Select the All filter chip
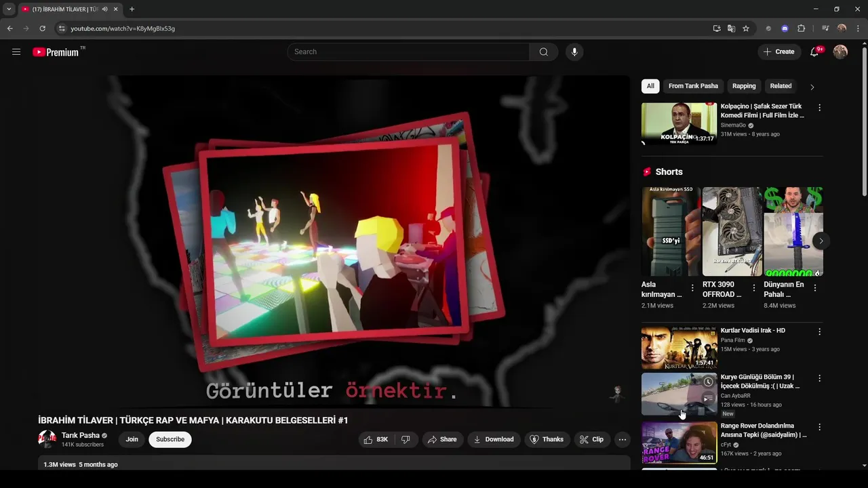The image size is (868, 488). point(650,86)
